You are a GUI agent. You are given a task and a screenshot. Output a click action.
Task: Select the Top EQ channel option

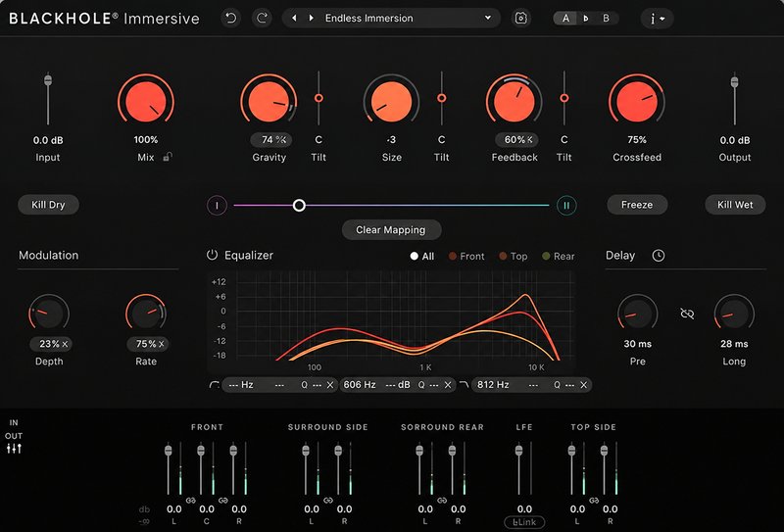513,256
